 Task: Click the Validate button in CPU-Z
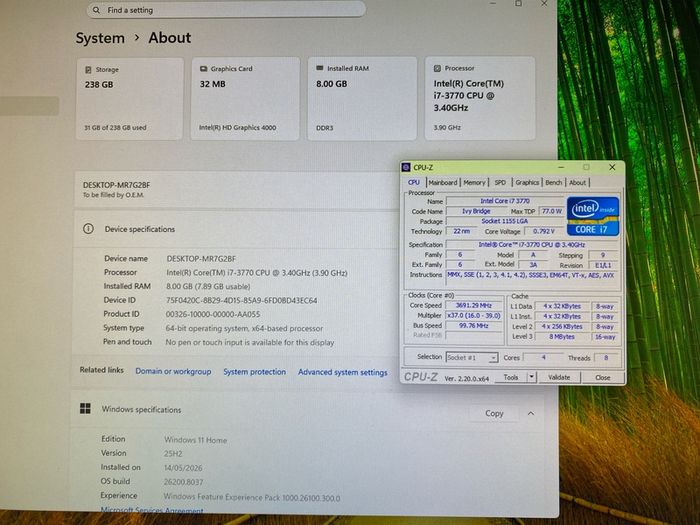(559, 377)
